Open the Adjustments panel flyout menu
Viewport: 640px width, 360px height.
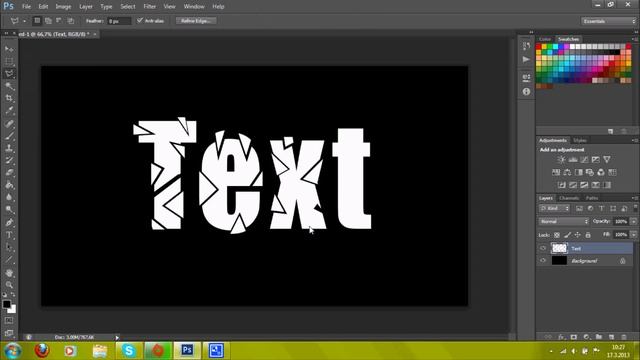click(x=635, y=140)
